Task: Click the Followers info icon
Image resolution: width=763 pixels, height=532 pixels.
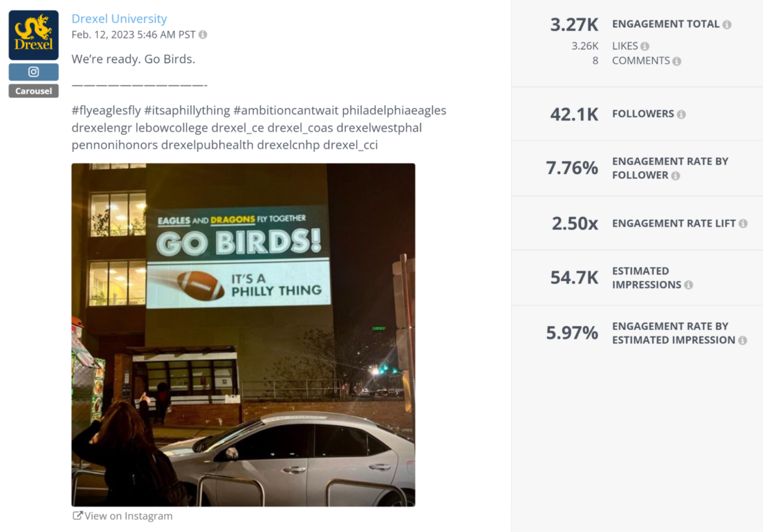Action: tap(681, 113)
